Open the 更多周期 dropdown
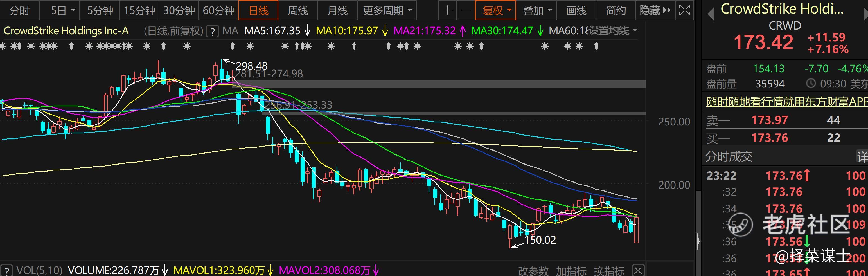Screen dimensions: 868x276 click(387, 10)
